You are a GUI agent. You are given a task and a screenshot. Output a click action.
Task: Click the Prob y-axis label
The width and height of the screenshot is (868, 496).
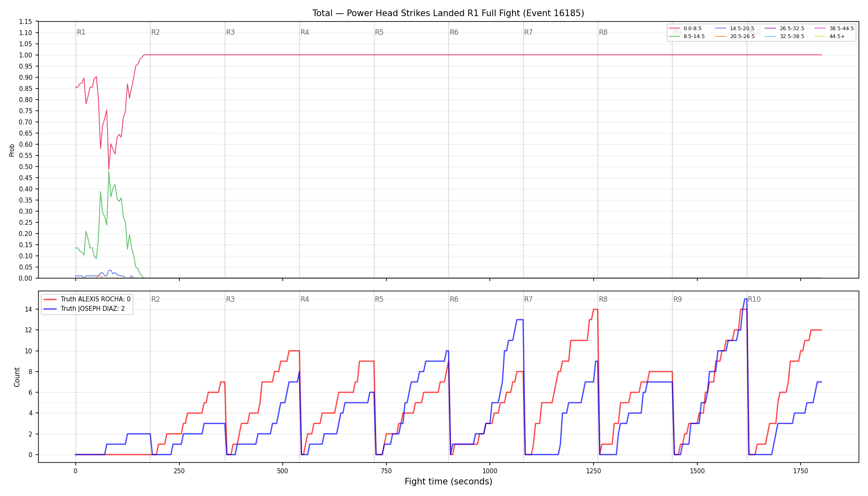click(x=12, y=150)
